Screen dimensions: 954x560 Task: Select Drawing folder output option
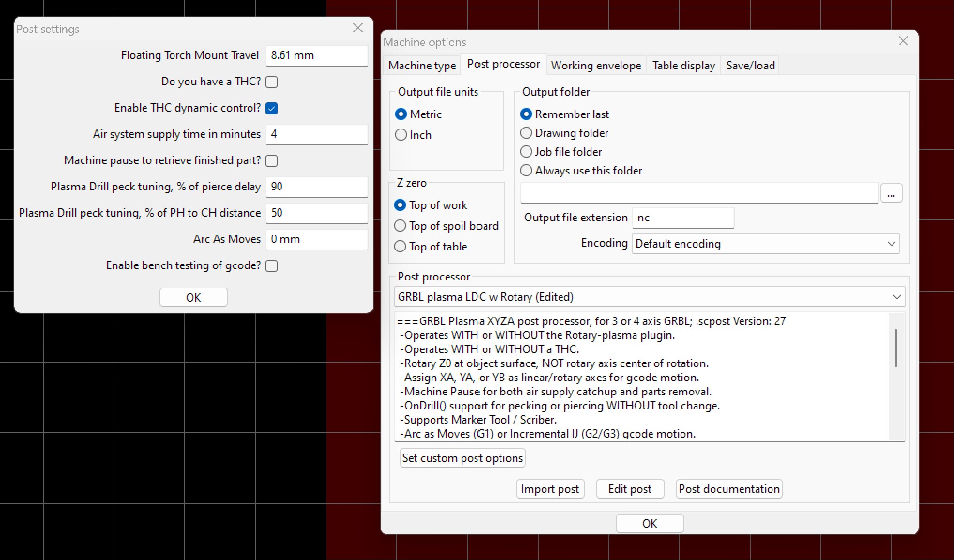click(526, 133)
